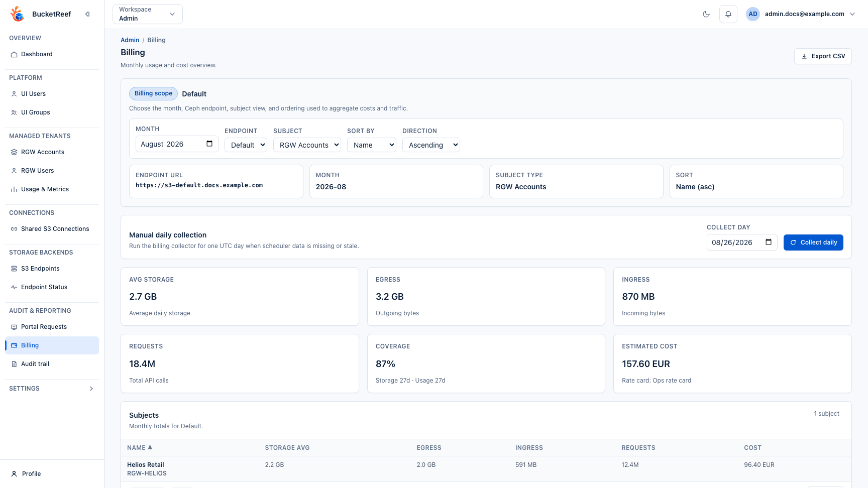Click the refresh icon on Collect daily
This screenshot has width=868, height=488.
793,242
